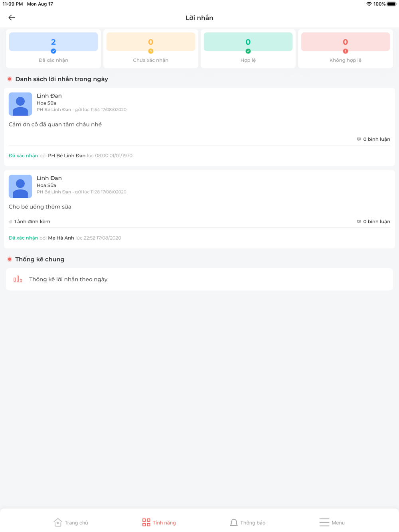This screenshot has width=399, height=532.
Task: Open the Thông báo bell tab
Action: click(x=247, y=522)
